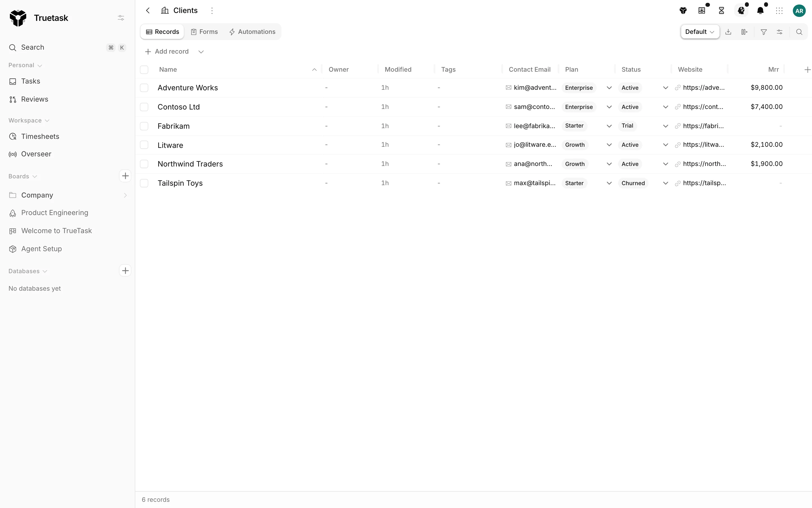Viewport: 812px width, 508px height.
Task: Open sidebar settings sliders icon
Action: (121, 18)
